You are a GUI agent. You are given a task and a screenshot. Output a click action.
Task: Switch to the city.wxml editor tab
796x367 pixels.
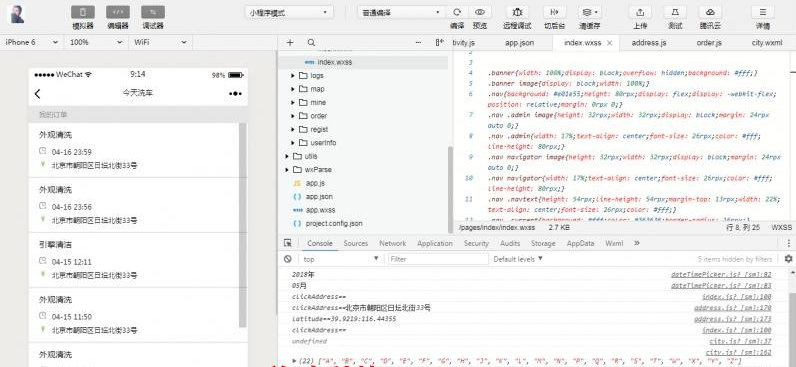(x=767, y=43)
